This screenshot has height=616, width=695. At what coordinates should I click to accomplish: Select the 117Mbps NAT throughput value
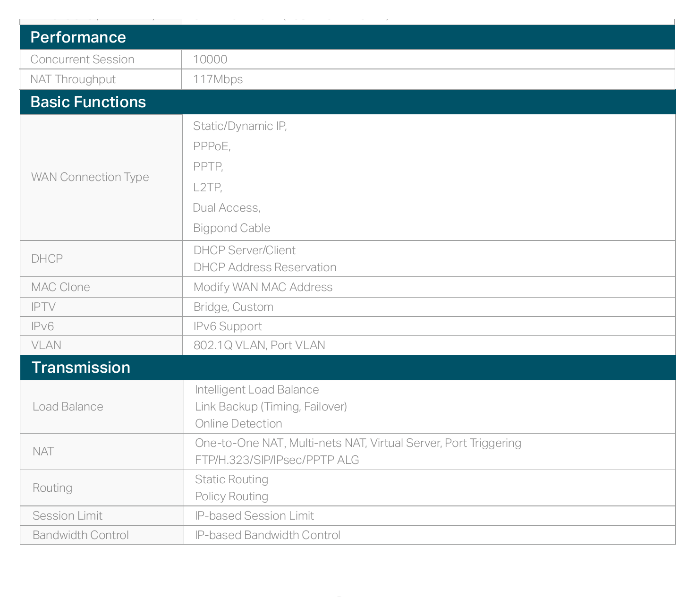pyautogui.click(x=218, y=79)
